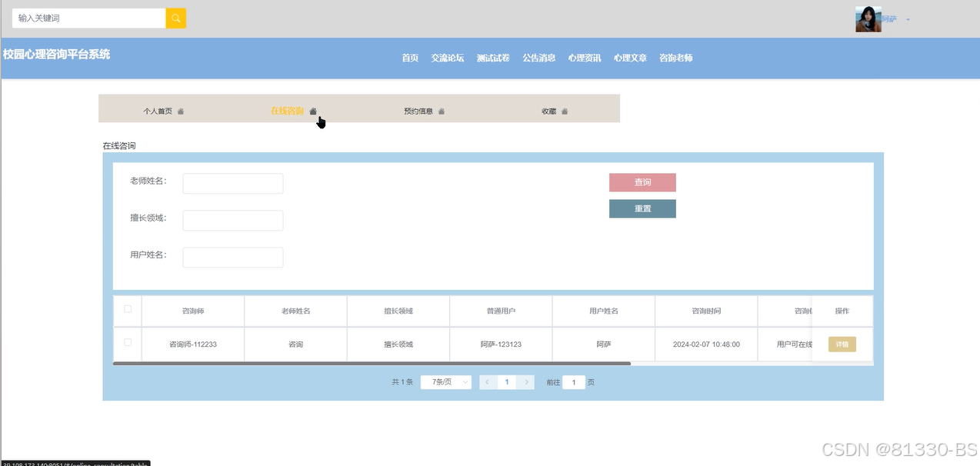Click the 共 1 条 total count text

402,382
